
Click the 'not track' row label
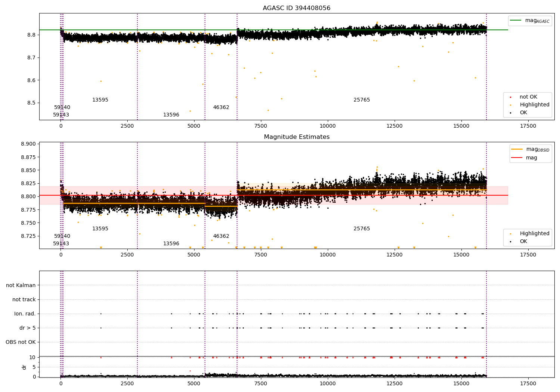pos(24,300)
